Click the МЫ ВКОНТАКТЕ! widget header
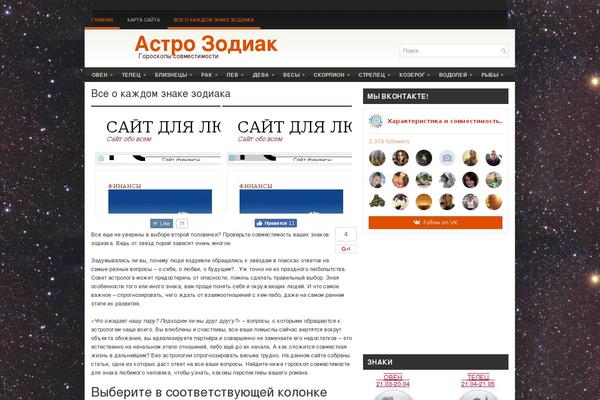This screenshot has width=600, height=400. tap(435, 96)
